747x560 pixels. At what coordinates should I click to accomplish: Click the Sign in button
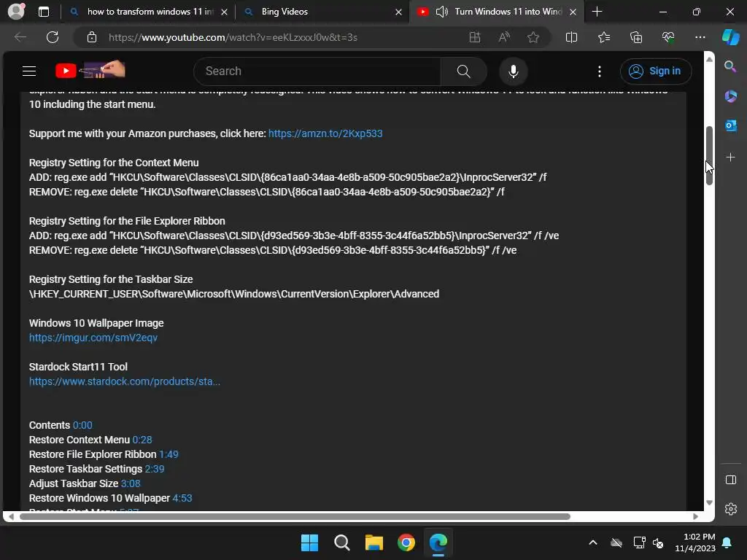656,71
